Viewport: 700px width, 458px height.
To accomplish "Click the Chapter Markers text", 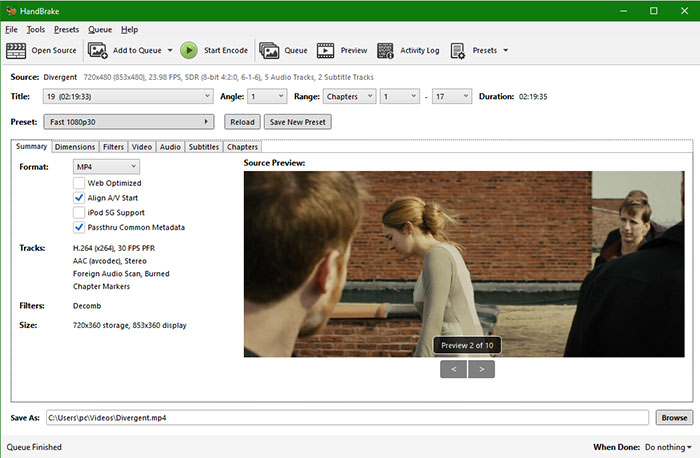I will 101,286.
